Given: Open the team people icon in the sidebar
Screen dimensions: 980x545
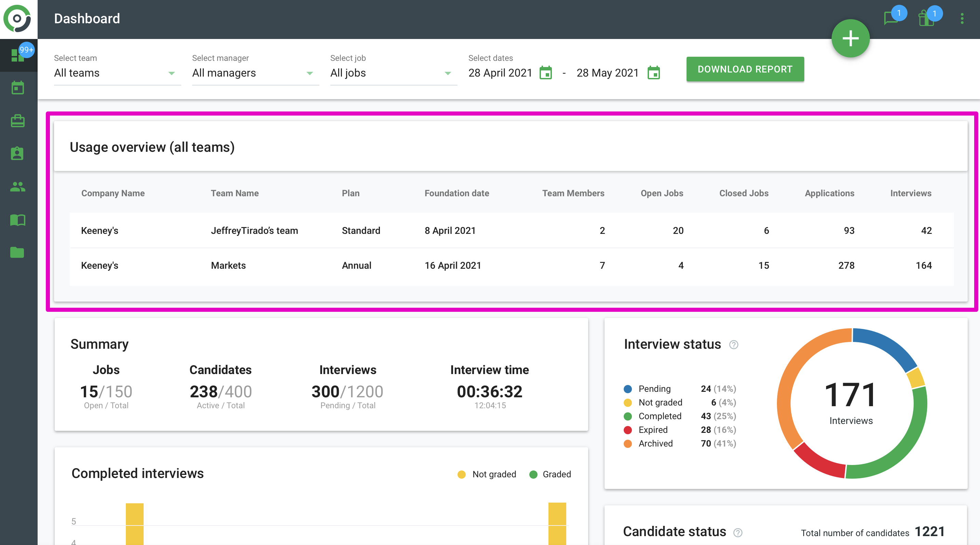Looking at the screenshot, I should (17, 187).
